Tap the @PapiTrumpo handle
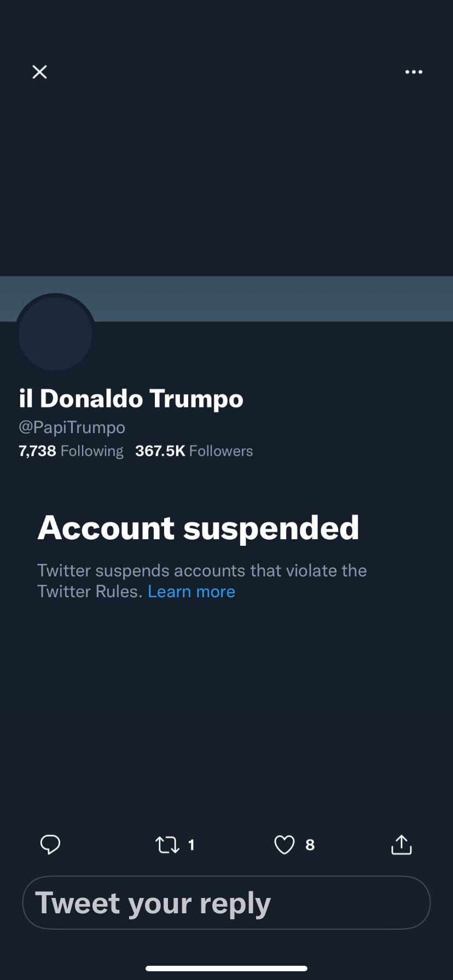The height and width of the screenshot is (980, 453). coord(72,427)
